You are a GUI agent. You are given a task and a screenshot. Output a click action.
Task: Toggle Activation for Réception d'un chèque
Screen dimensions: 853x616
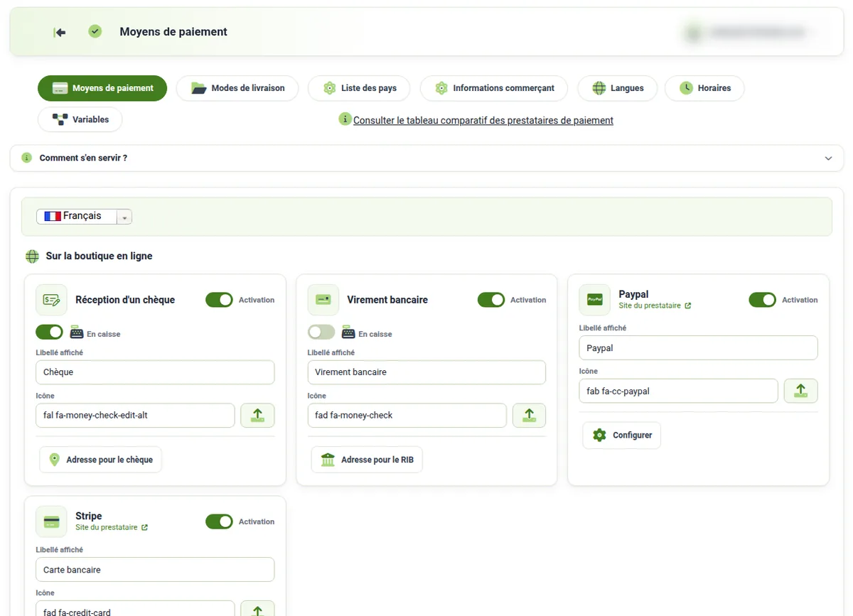[x=219, y=300]
